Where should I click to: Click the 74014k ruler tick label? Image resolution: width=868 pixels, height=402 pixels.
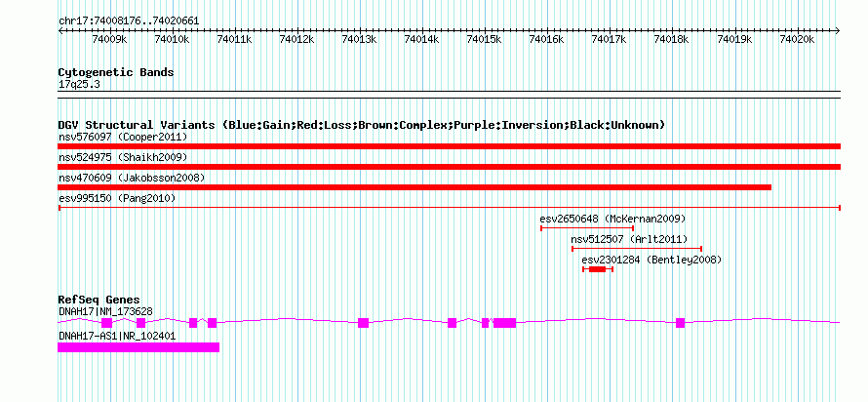(422, 39)
